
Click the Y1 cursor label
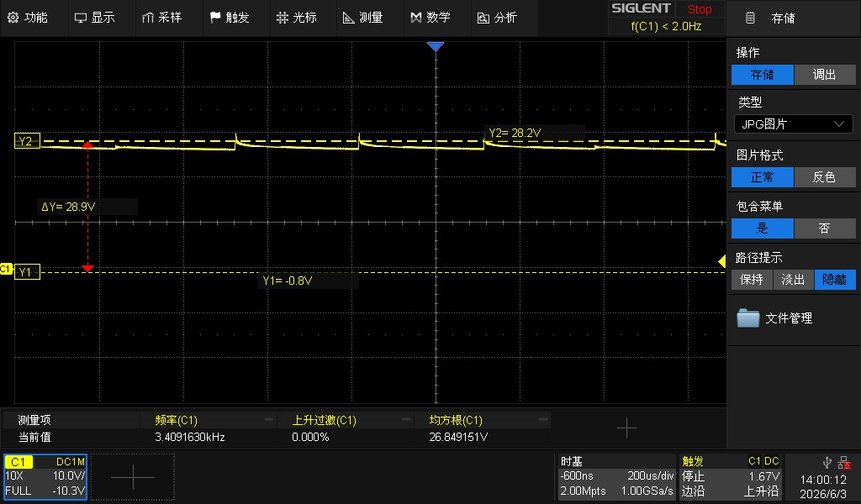[27, 272]
